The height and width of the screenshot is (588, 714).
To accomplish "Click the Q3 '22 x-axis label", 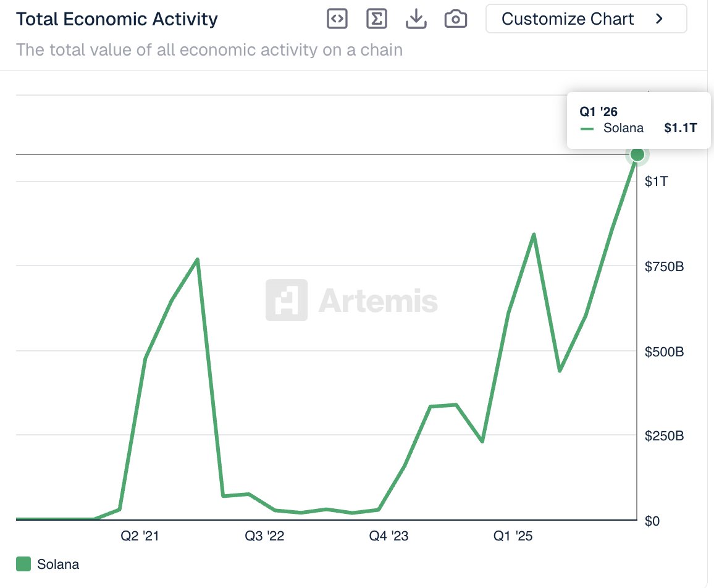I will click(264, 536).
